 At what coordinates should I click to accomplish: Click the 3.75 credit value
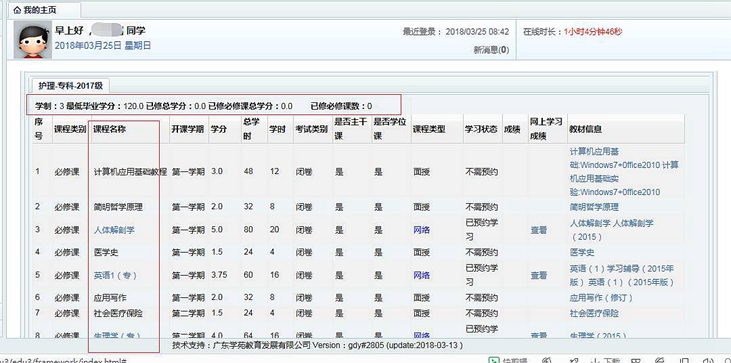(219, 275)
